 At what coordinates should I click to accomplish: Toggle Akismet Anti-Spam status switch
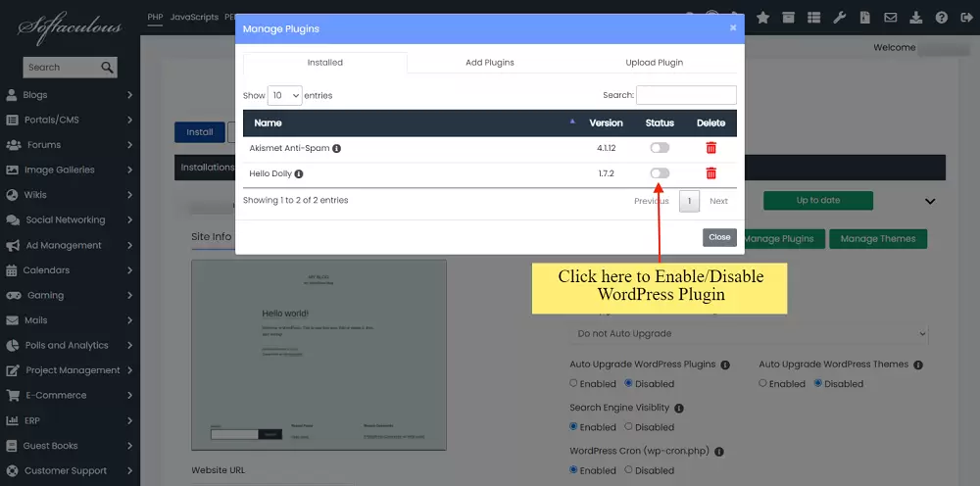pos(660,148)
